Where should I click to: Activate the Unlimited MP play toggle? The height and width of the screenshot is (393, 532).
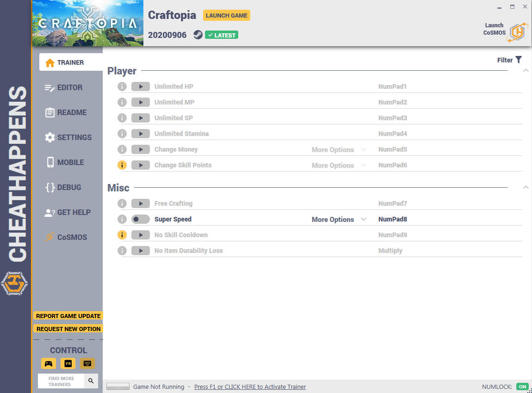pyautogui.click(x=141, y=102)
